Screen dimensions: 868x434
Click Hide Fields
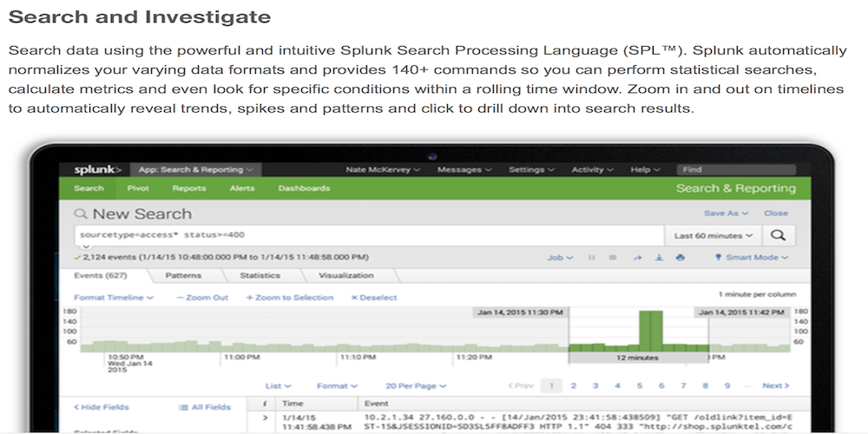(x=102, y=407)
